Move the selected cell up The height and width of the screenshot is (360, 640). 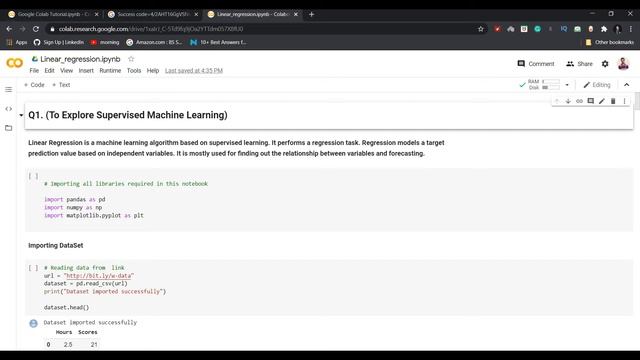pyautogui.click(x=557, y=101)
